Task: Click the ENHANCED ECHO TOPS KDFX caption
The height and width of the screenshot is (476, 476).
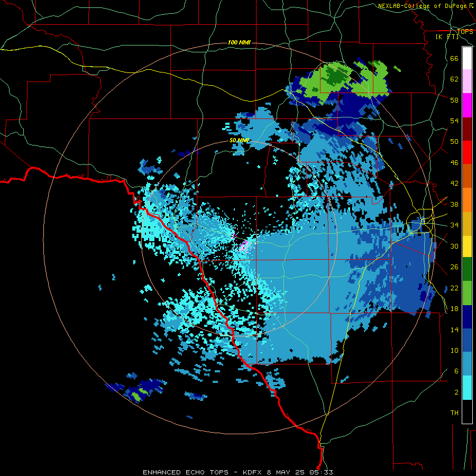Action: pyautogui.click(x=237, y=472)
